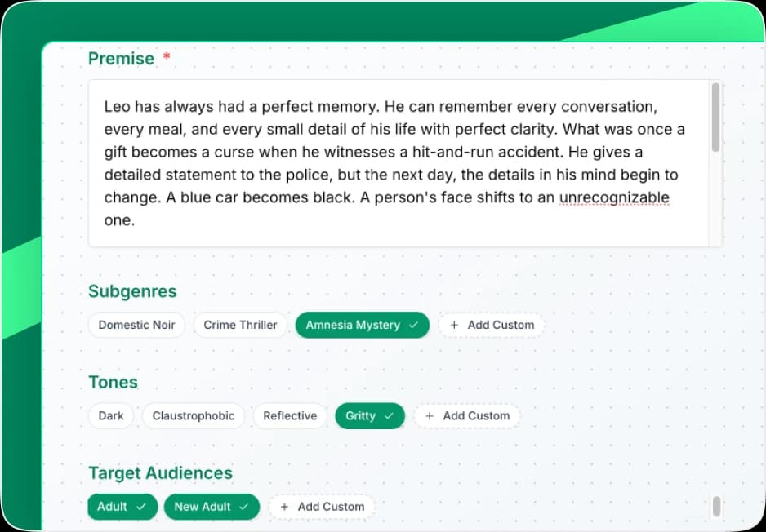Click the underlined word "unrecognizable"
766x532 pixels.
click(x=614, y=197)
